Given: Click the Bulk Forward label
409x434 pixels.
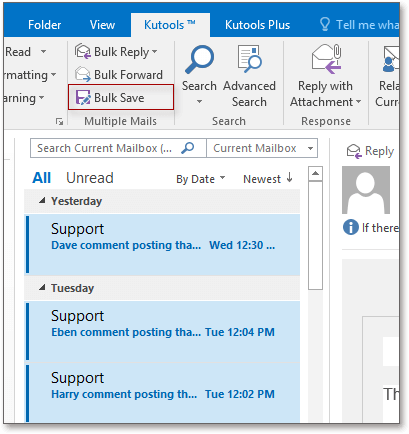Looking at the screenshot, I should click(128, 75).
